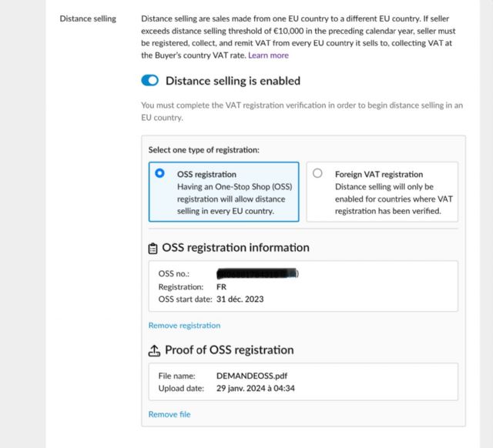Click the OSS start date 31 déc. 2023

coord(244,299)
